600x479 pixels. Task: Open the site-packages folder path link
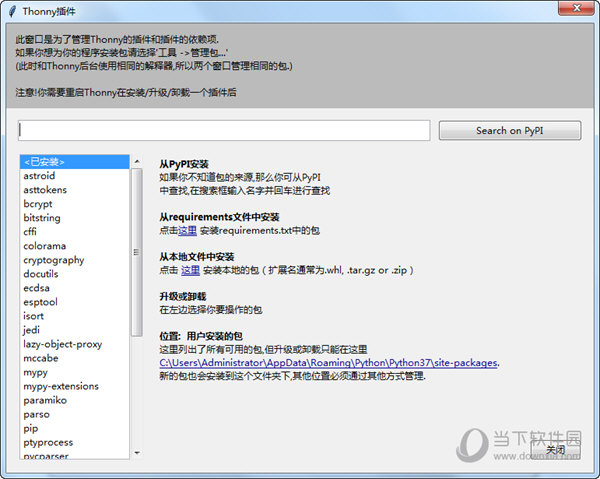[328, 363]
